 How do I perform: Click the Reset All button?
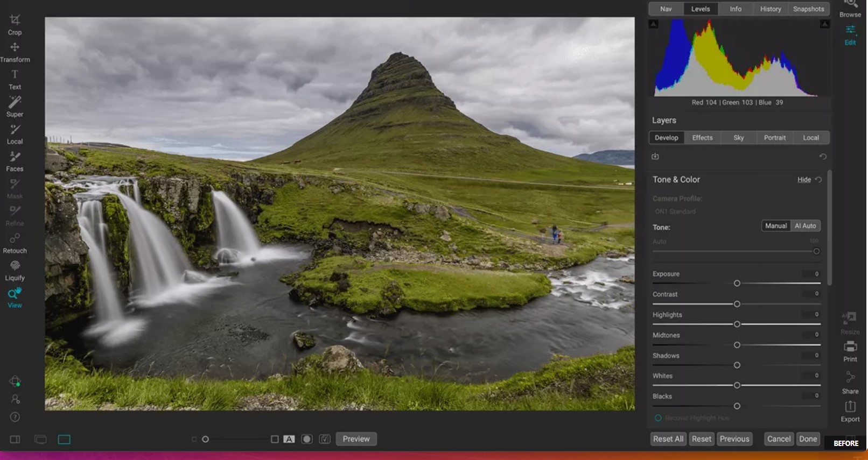pos(668,439)
